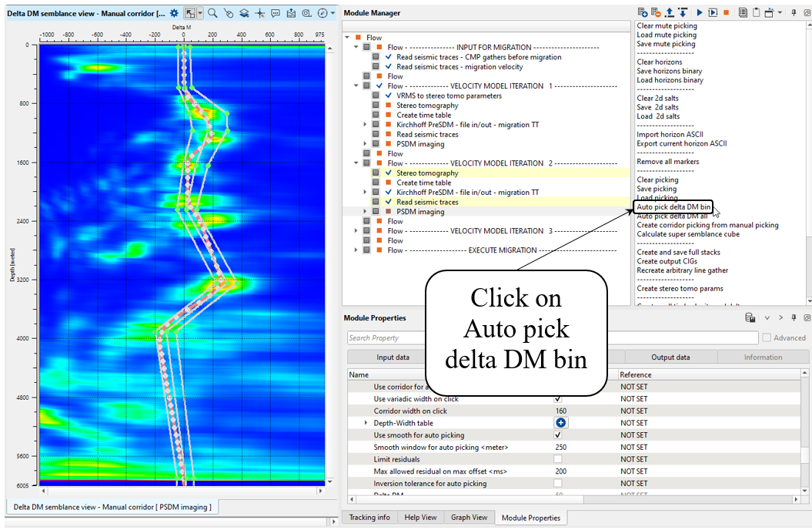Click the export image icon
812x530 pixels.
(291, 13)
